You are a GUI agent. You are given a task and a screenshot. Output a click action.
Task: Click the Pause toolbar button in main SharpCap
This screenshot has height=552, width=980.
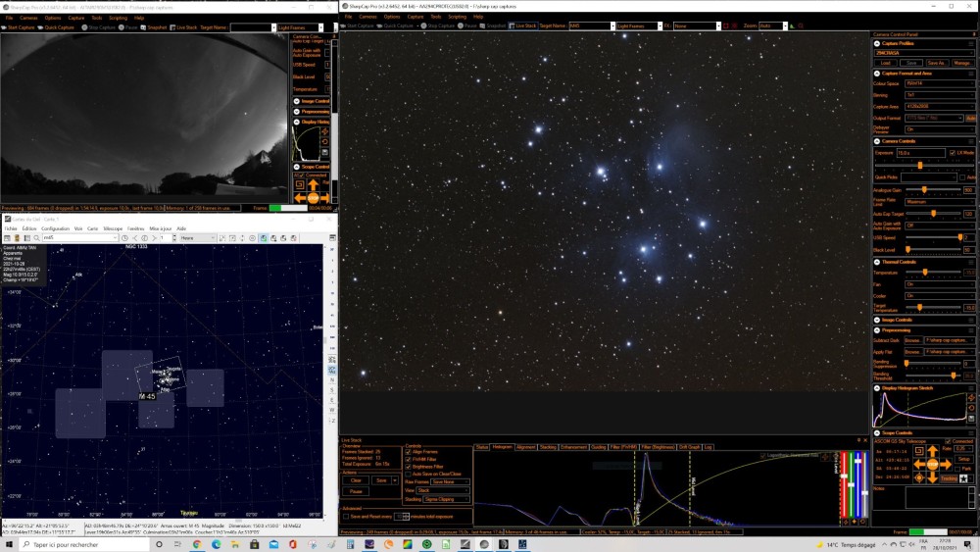tap(467, 25)
